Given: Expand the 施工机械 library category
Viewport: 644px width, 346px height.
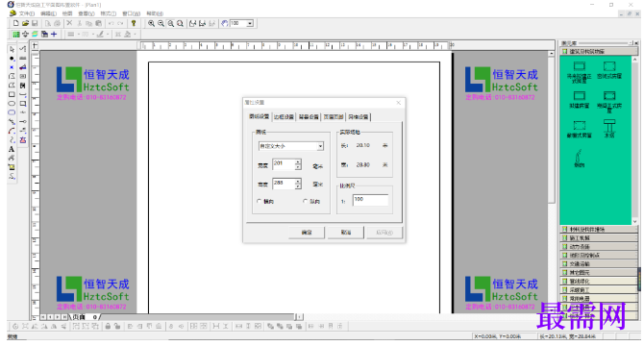Looking at the screenshot, I should tap(599, 238).
